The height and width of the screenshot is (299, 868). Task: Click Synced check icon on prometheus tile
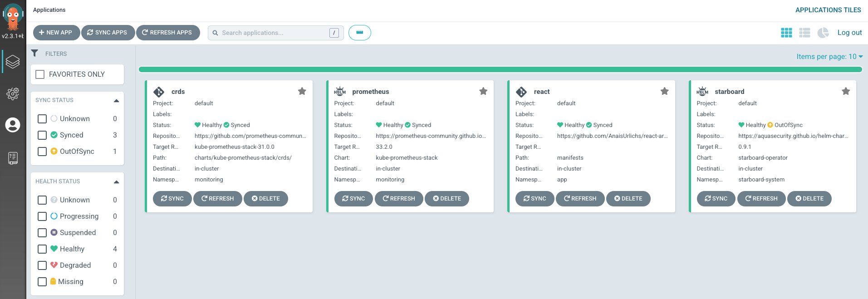pyautogui.click(x=407, y=125)
